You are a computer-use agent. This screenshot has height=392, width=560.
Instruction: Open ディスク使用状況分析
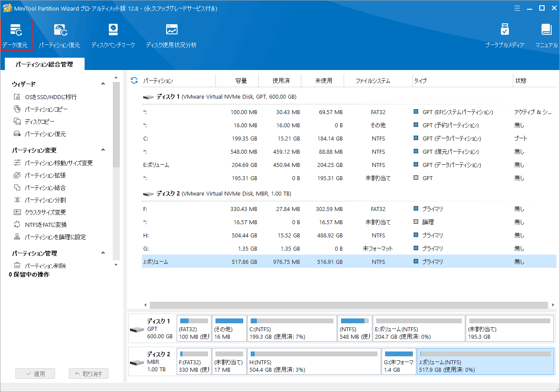(x=171, y=35)
